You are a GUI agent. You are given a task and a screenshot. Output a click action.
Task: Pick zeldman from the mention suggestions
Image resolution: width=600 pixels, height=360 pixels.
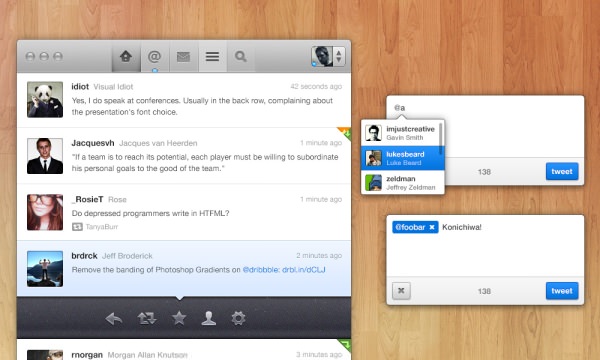pos(403,182)
